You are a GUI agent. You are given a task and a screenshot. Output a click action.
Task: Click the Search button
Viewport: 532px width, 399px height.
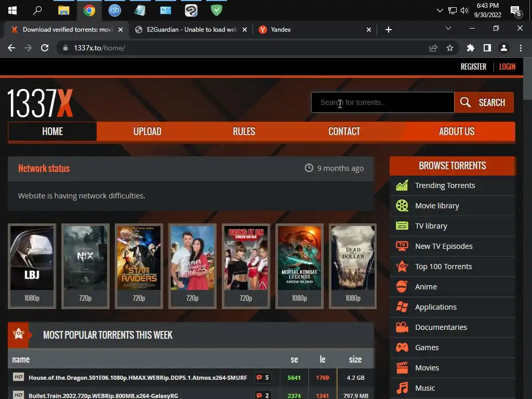[484, 102]
